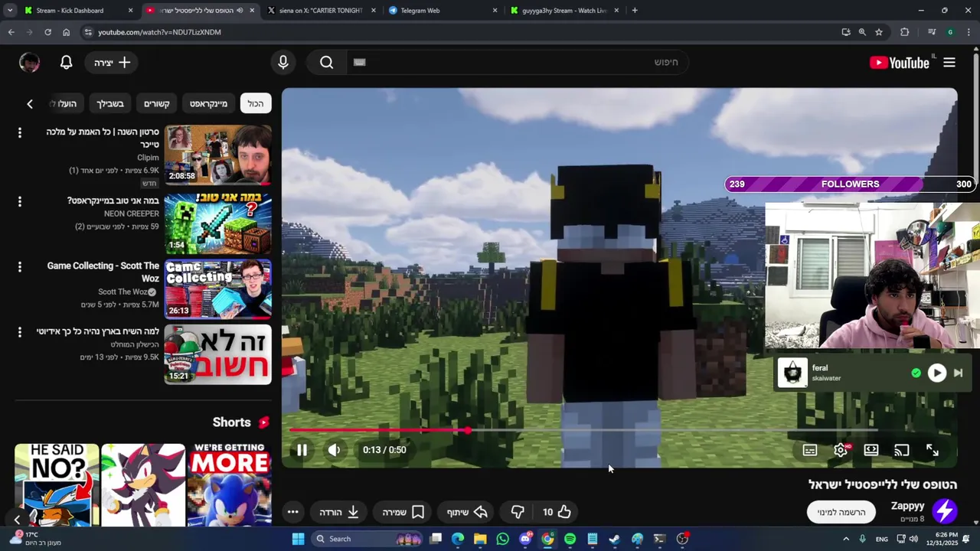Open 'WE'RE GETTING MORE' Sonic Short
This screenshot has width=980, height=551.
coord(229,484)
